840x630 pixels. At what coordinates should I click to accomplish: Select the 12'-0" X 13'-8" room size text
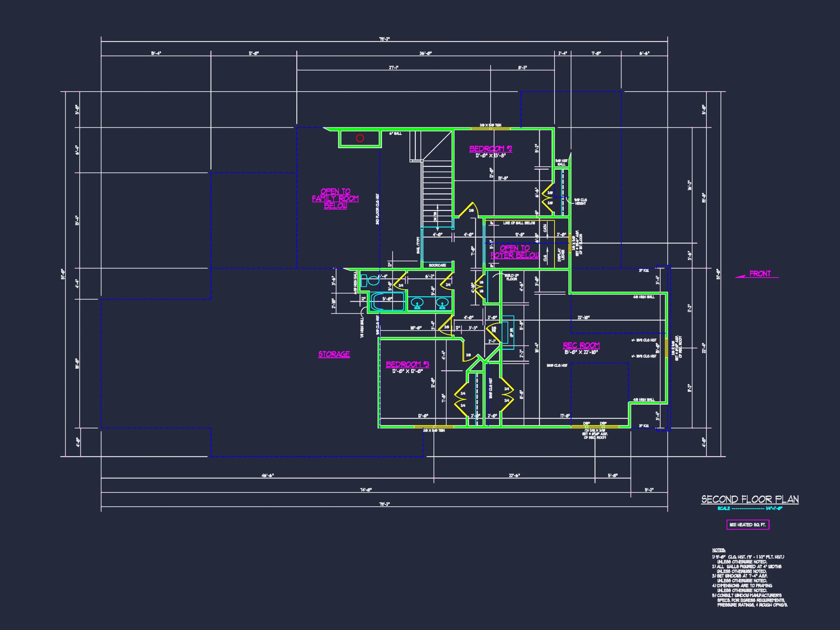coord(490,156)
